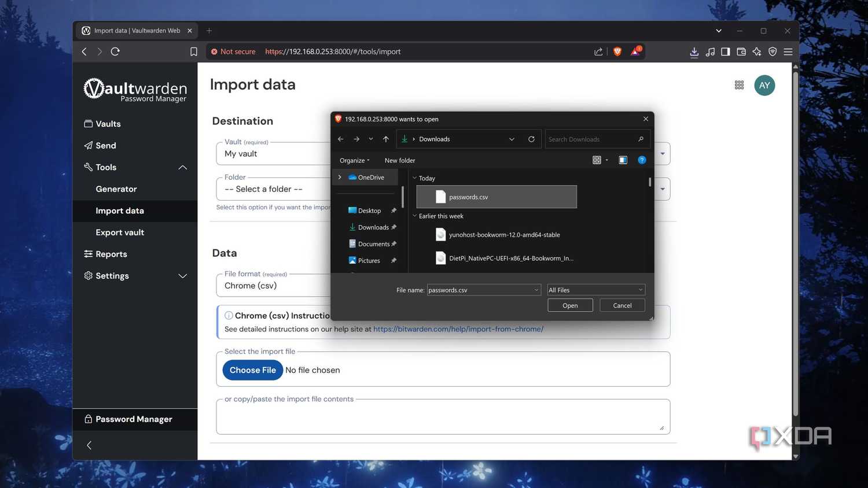Open the All Files type dropdown
868x488 pixels.
coord(596,290)
